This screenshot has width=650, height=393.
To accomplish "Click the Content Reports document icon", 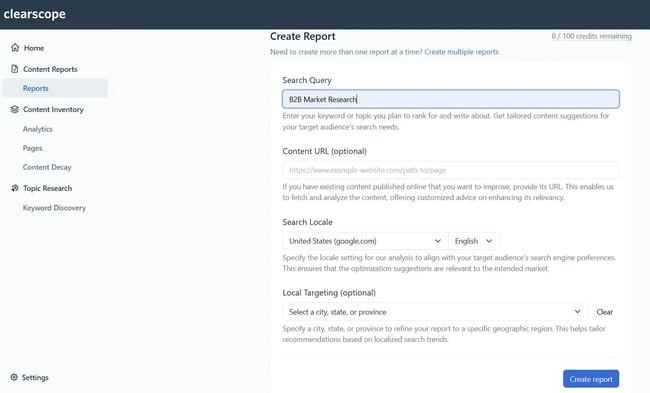I will pyautogui.click(x=15, y=69).
